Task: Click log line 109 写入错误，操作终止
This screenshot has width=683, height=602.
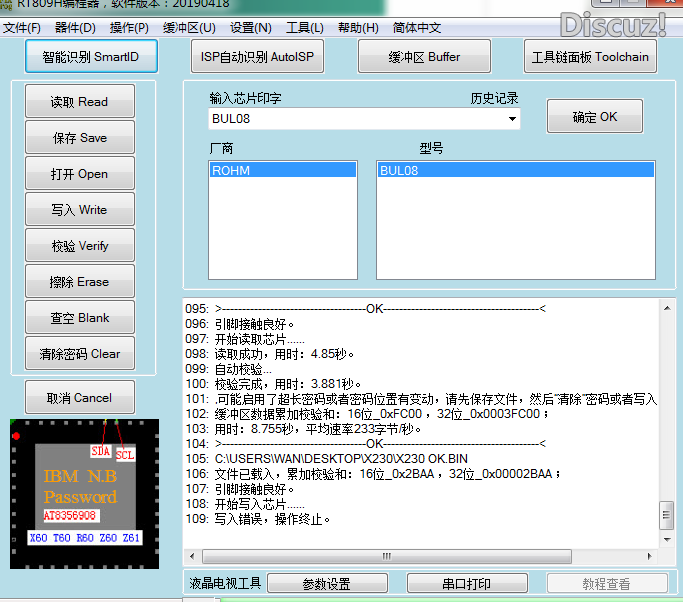Action: coord(258,519)
